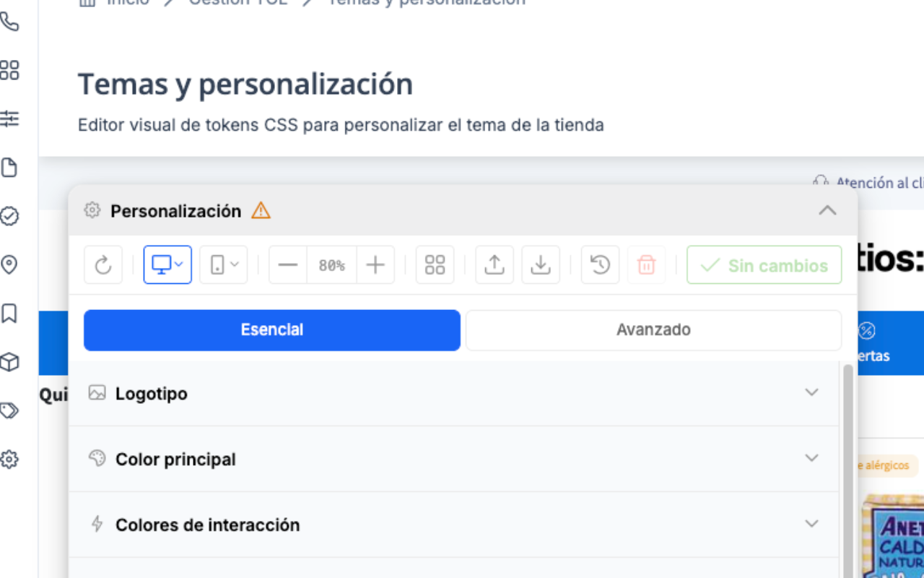This screenshot has width=924, height=578.
Task: Click the download import toolbar icon
Action: (x=540, y=265)
